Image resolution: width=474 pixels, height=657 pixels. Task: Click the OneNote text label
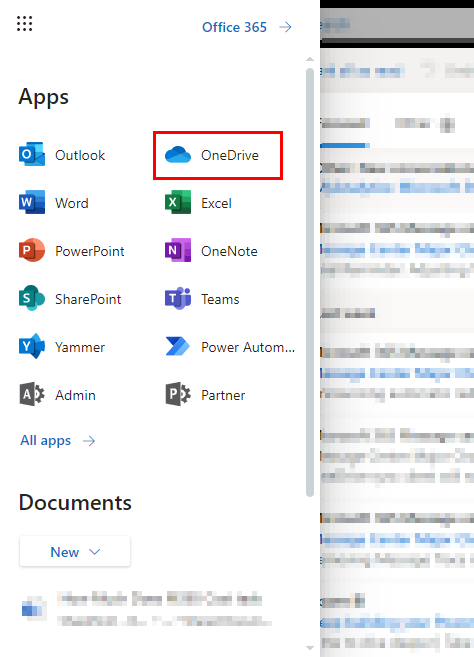coord(229,251)
